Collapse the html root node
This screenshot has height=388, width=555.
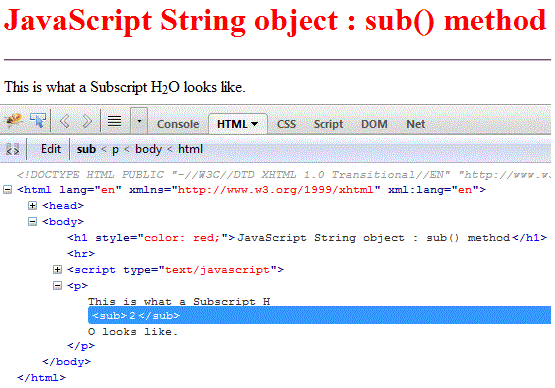(x=7, y=190)
